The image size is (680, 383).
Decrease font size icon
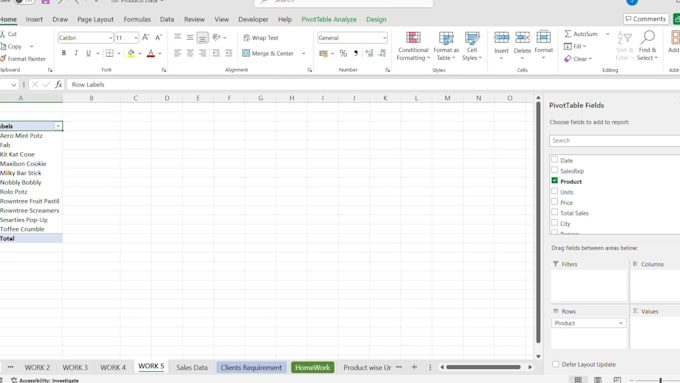click(159, 38)
